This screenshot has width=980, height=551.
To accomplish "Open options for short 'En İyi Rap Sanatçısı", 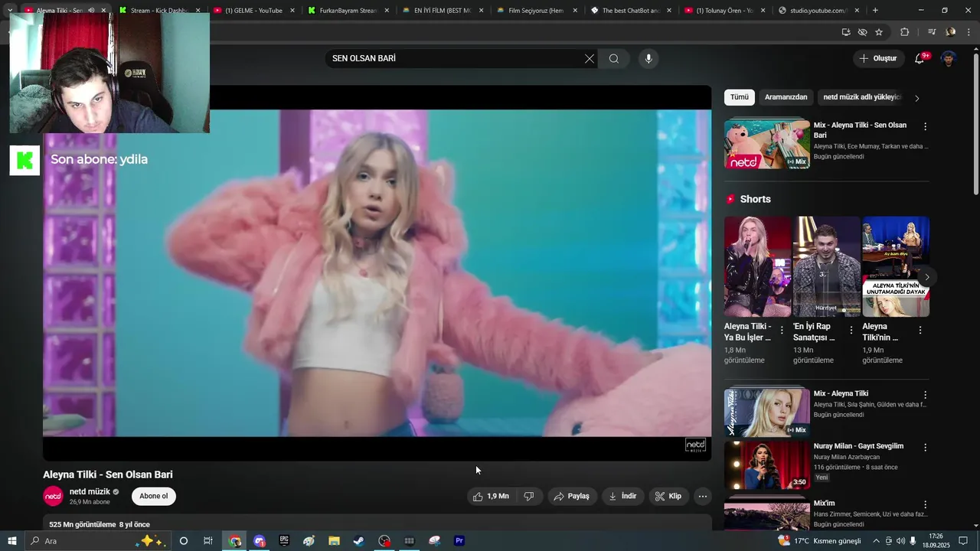I will [851, 330].
